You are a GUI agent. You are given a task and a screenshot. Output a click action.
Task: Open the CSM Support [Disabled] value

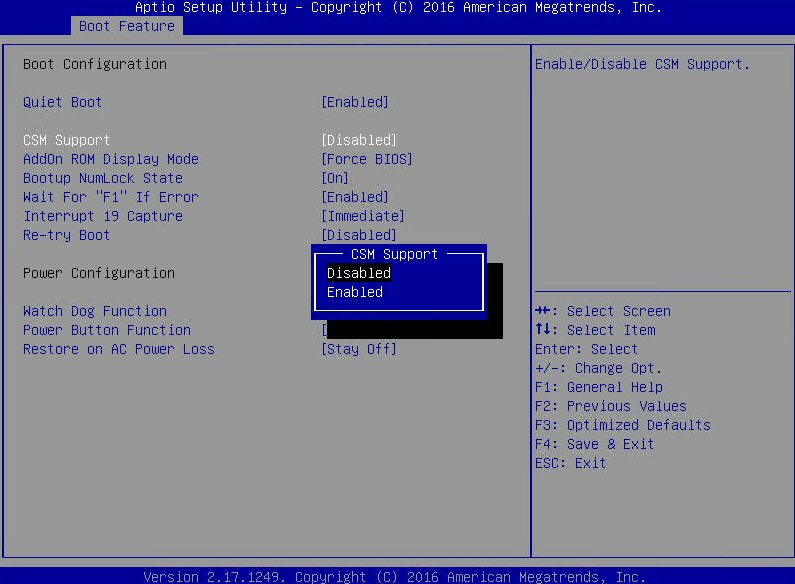point(359,140)
